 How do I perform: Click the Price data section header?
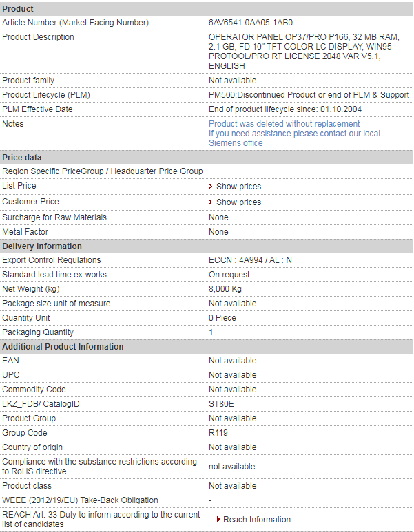(x=22, y=158)
